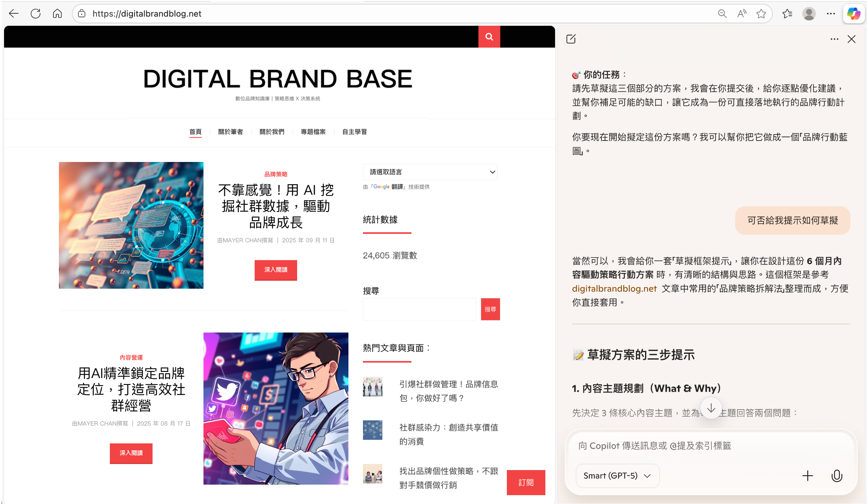Click digitalbrandblog.net link in Copilot reply

(614, 288)
